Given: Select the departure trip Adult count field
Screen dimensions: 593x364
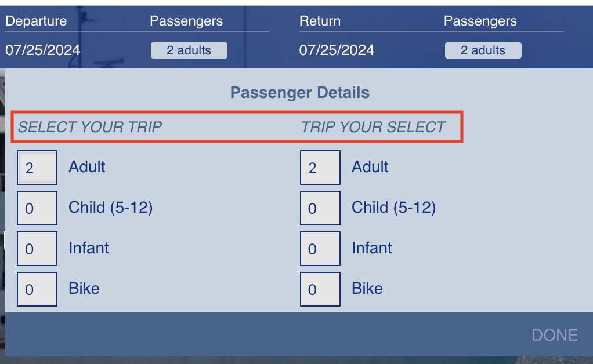Looking at the screenshot, I should 37,168.
